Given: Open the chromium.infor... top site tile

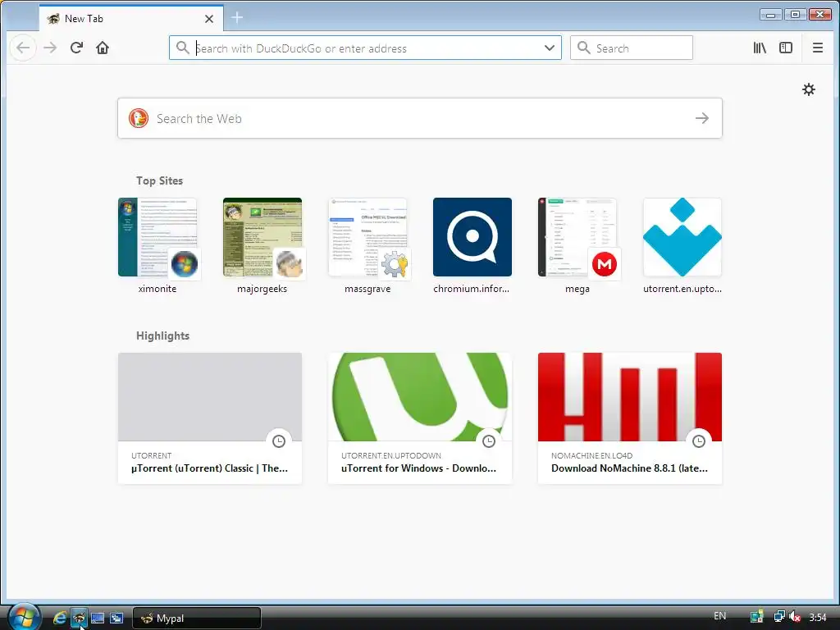Looking at the screenshot, I should point(472,237).
